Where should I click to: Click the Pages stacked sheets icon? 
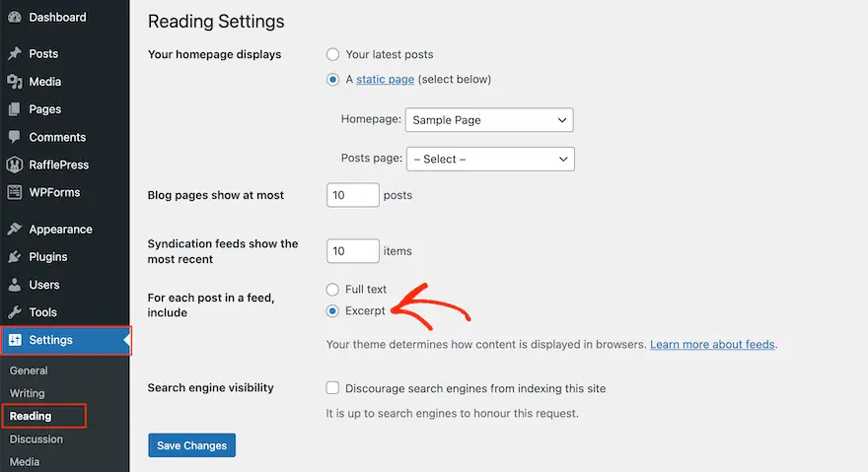pyautogui.click(x=15, y=109)
